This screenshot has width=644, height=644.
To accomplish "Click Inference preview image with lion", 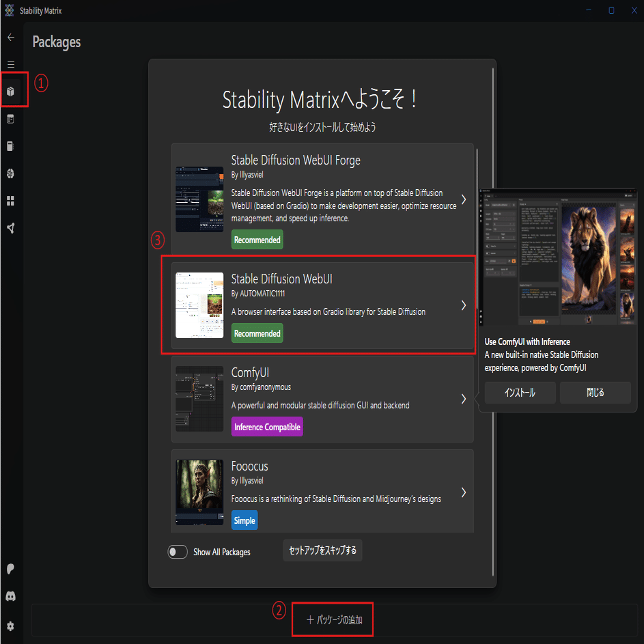I will coord(558,257).
